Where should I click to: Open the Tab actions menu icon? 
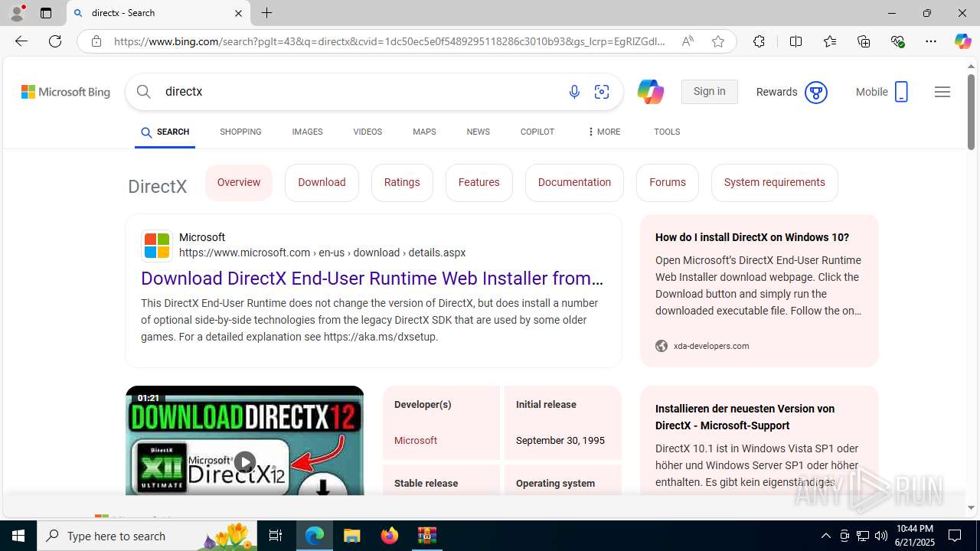[x=46, y=13]
